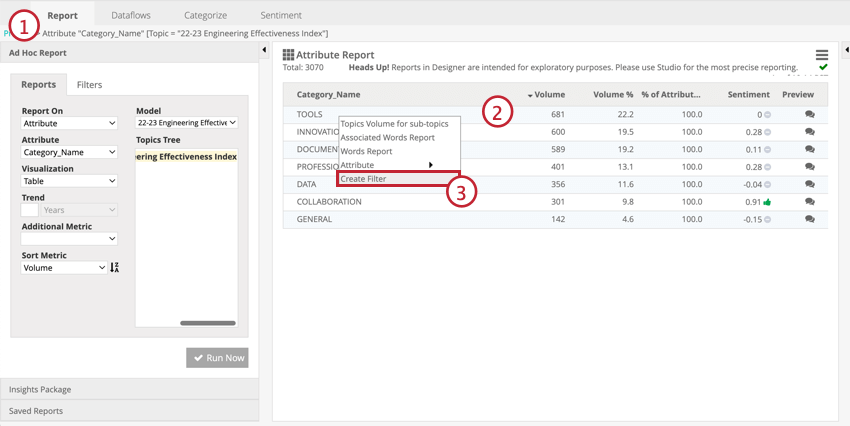
Task: Open the Visualization dropdown set to Table
Action: pos(69,181)
